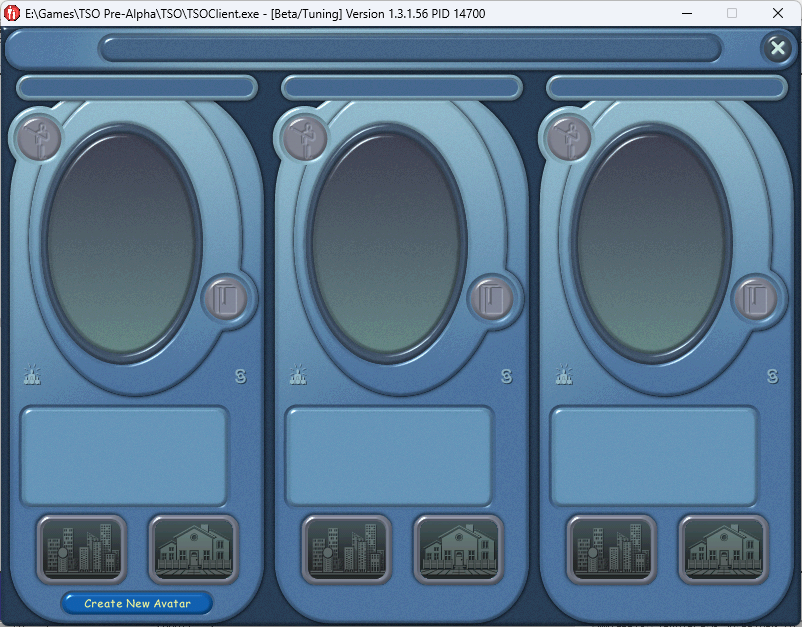Click the first slot's description box
Screen dimensions: 802x627
[124, 456]
